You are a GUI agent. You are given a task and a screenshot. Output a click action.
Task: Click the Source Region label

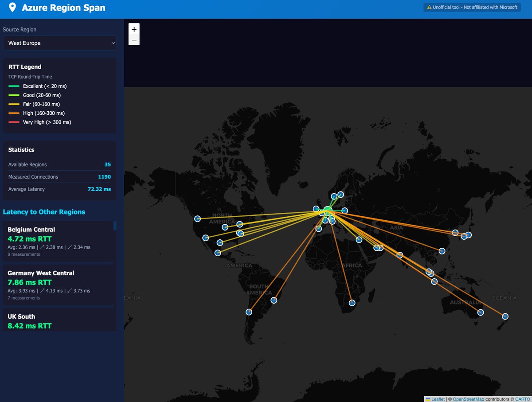pos(20,29)
